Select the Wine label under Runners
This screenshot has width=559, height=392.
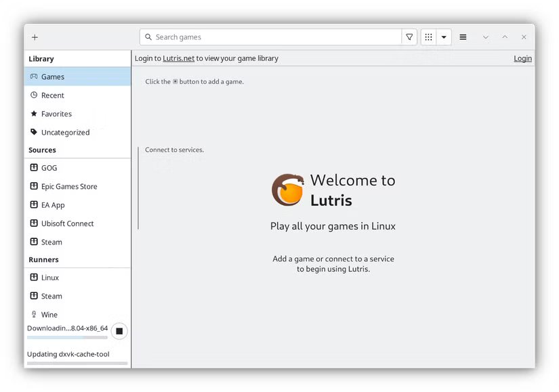click(x=49, y=315)
